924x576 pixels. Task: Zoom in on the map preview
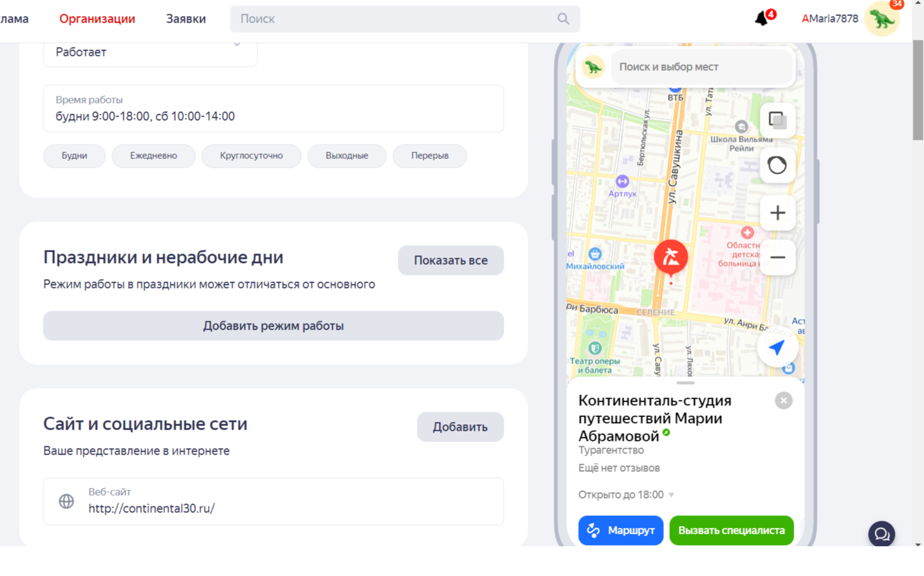777,213
